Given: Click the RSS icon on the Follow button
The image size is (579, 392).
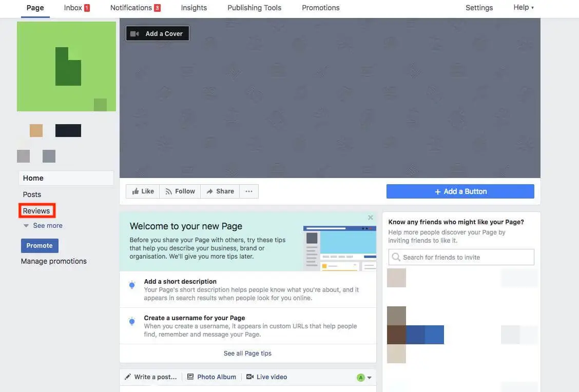Looking at the screenshot, I should [x=169, y=191].
